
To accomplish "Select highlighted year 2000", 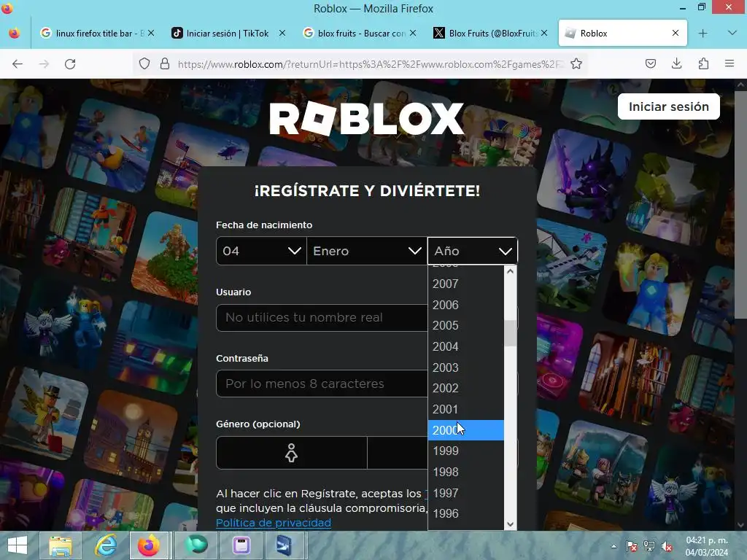I will [465, 430].
